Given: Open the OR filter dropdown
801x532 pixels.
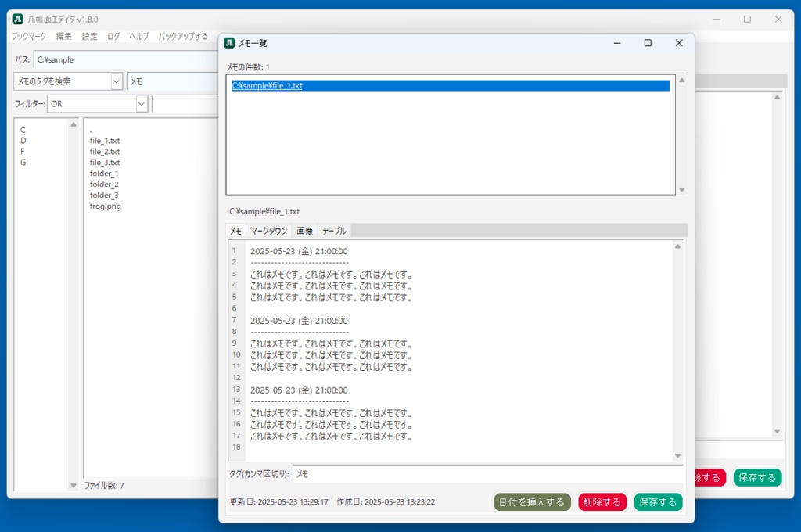Looking at the screenshot, I should pos(142,104).
